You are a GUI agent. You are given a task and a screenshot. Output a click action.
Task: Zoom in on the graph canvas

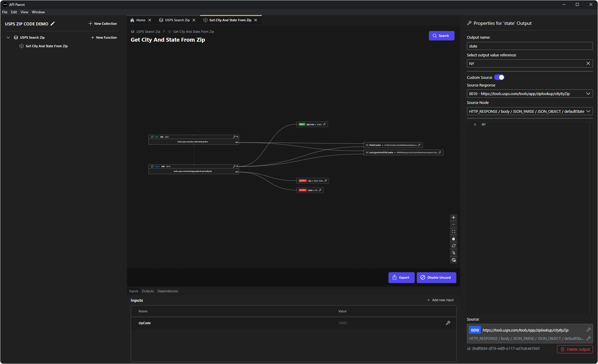click(x=454, y=217)
